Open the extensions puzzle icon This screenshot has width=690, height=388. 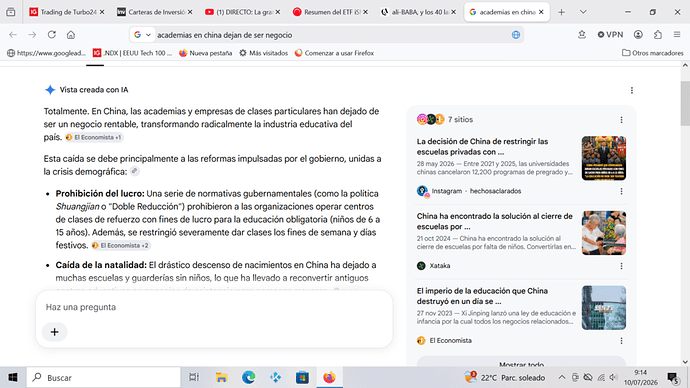(658, 35)
